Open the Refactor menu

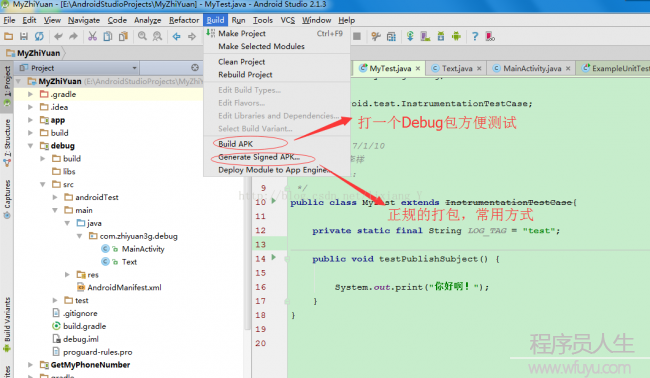[x=184, y=20]
